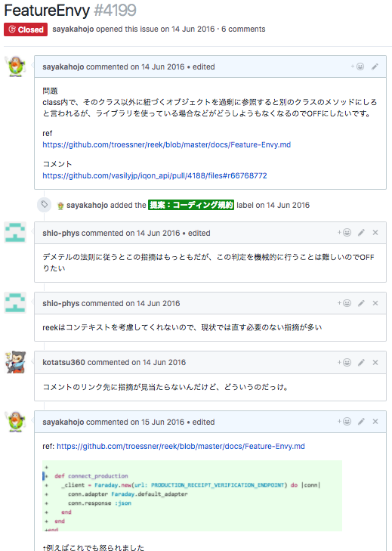Add reaction to shio-phys's reek context comment
The width and height of the screenshot is (392, 551).
344,303
